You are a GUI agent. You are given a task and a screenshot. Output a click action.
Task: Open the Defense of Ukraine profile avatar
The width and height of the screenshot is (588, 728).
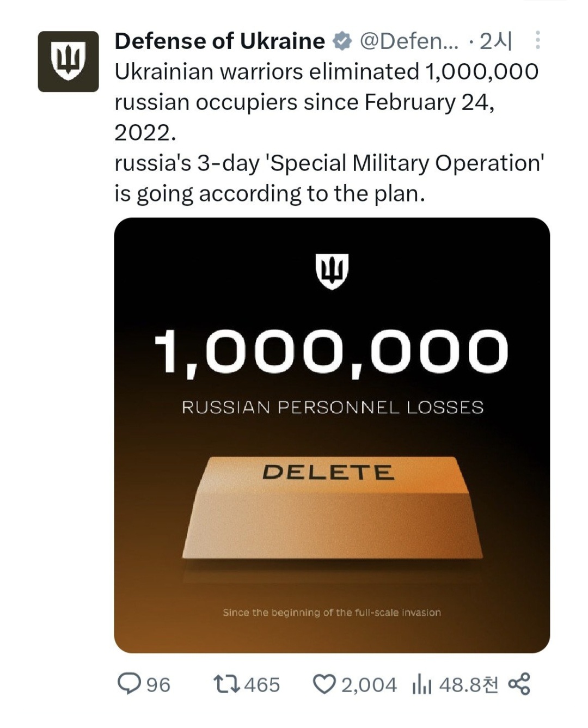pos(68,62)
